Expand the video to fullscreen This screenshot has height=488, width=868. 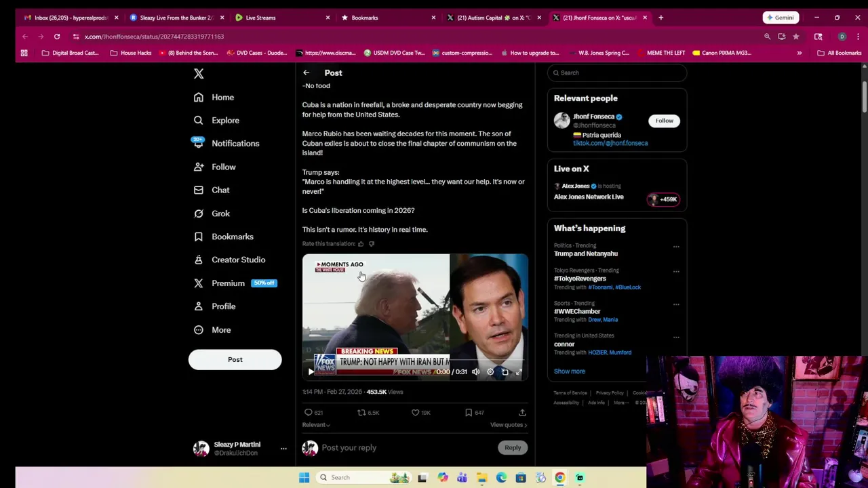pyautogui.click(x=519, y=371)
